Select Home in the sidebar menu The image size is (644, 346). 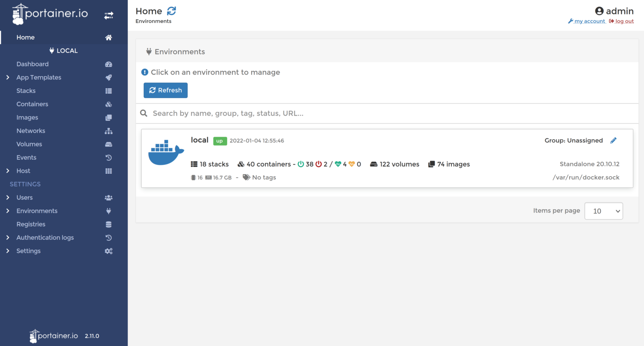(x=26, y=37)
